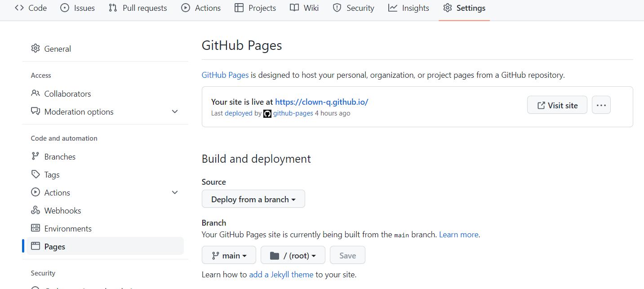Click the github-pages user link
The image size is (644, 289).
pos(293,113)
